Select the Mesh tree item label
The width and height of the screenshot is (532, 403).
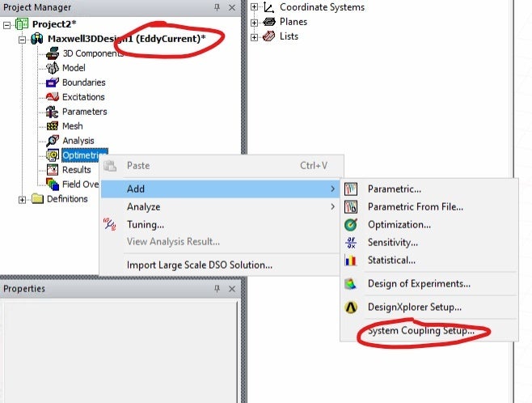73,126
